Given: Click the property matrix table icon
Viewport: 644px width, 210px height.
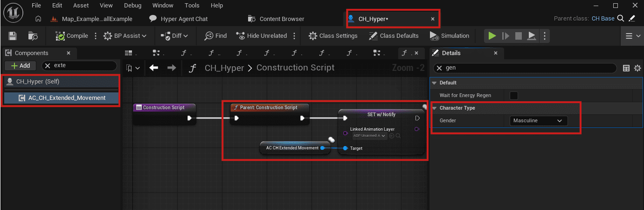Looking at the screenshot, I should [x=626, y=68].
